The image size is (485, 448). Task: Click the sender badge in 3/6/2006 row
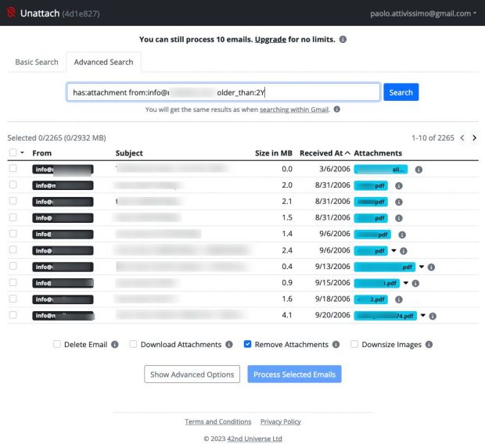coord(63,170)
